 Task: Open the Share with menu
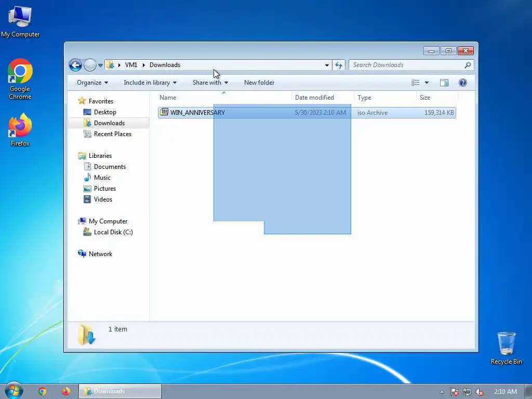pos(210,83)
